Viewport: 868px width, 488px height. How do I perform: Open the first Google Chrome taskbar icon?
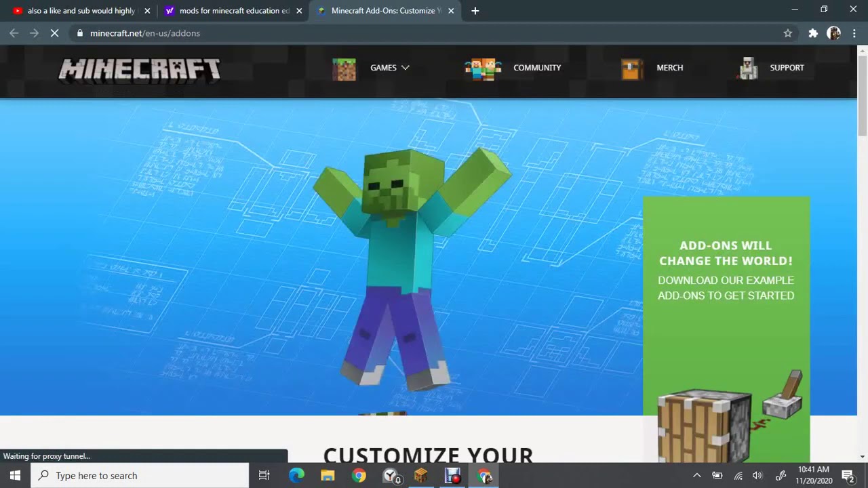coord(359,476)
